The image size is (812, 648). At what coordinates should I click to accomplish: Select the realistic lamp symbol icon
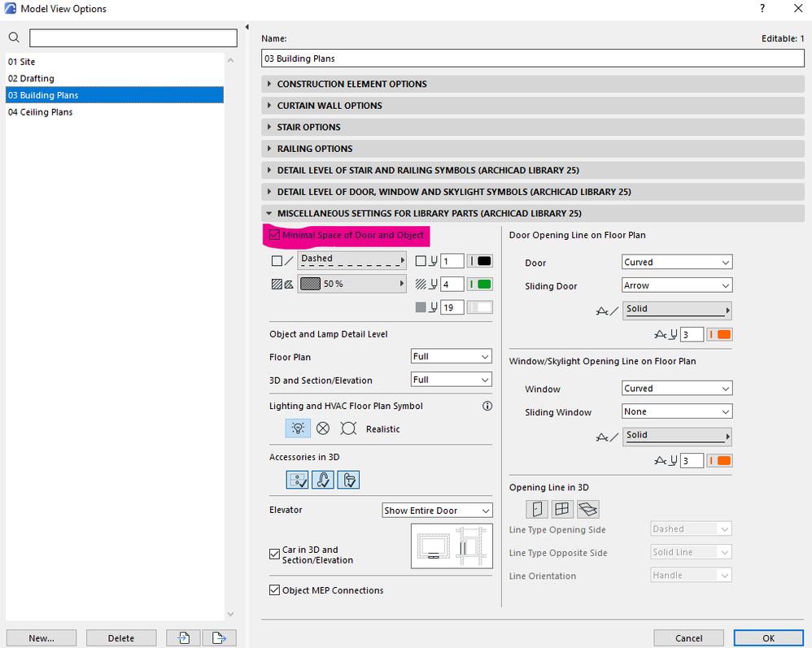[348, 428]
